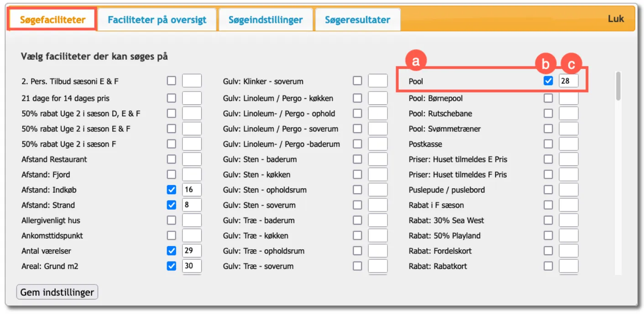Select the number field next to Pool
This screenshot has width=644, height=314.
coord(569,81)
